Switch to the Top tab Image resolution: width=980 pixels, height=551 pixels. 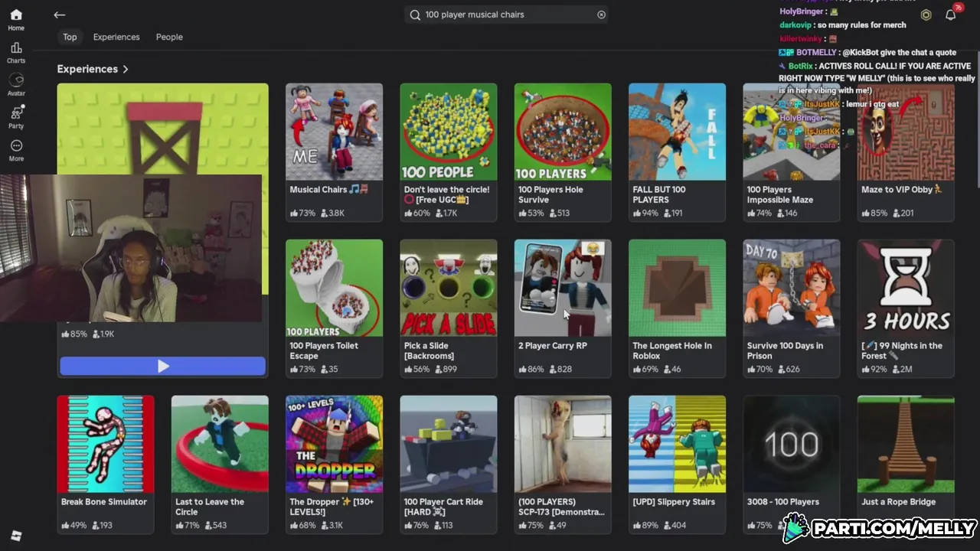click(x=70, y=37)
